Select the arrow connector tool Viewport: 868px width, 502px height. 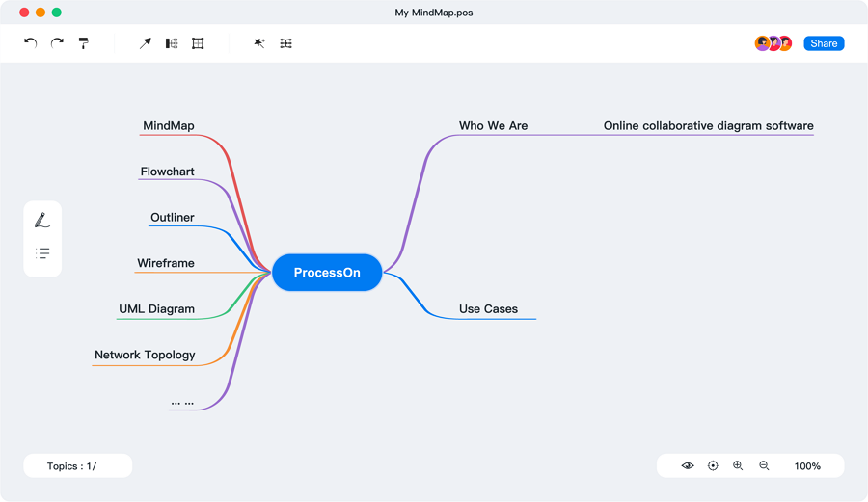[145, 43]
